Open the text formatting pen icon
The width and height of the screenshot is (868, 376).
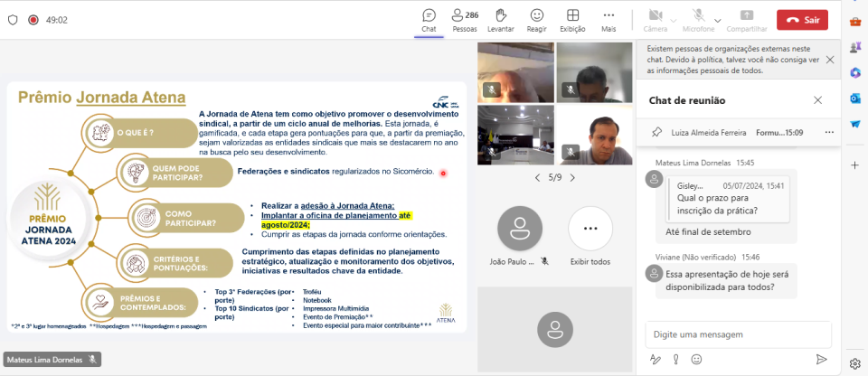point(656,360)
